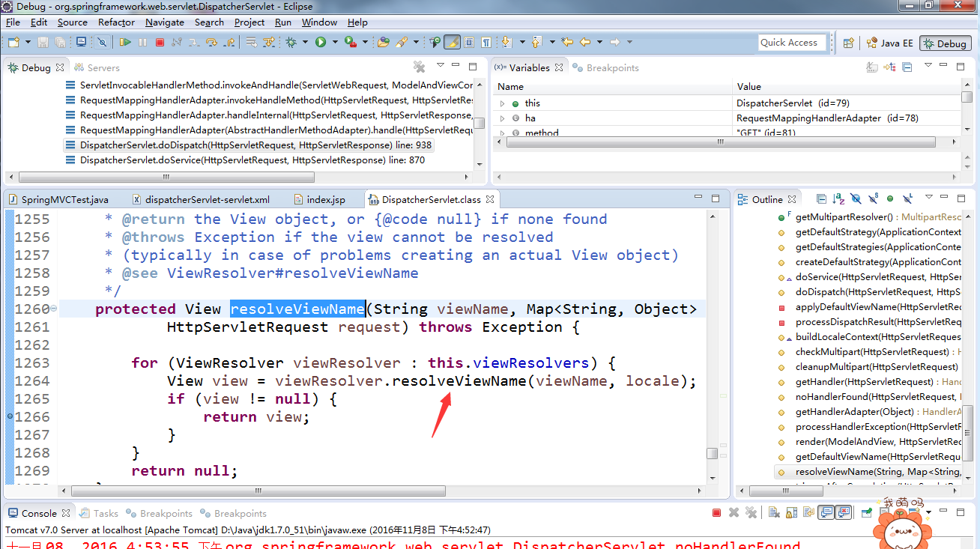Viewport: 980px width, 549px height.
Task: Open the Run launch dropdown arrow
Action: pos(334,42)
